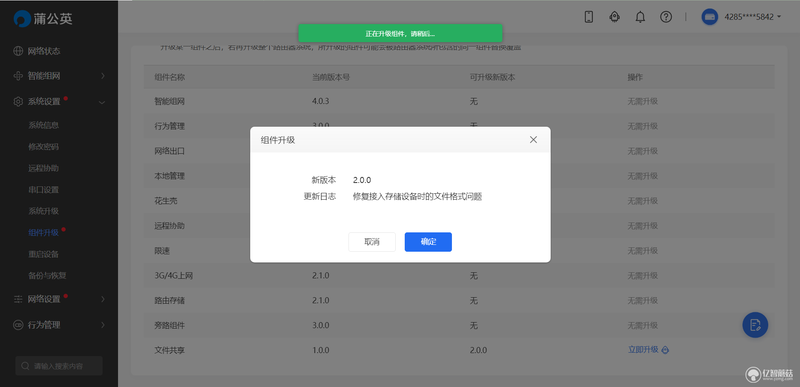The image size is (800, 387).
Task: Open the help question mark icon
Action: [666, 17]
